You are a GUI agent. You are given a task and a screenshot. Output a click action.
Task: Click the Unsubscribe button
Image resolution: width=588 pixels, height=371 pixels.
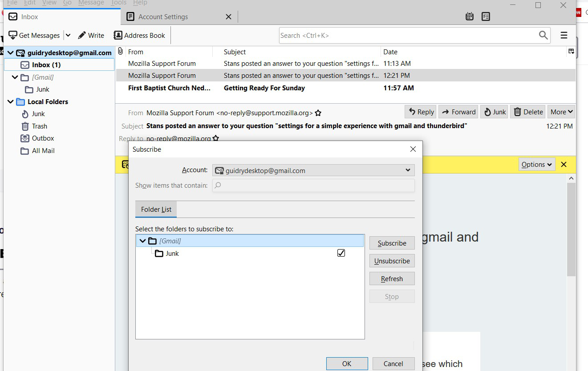point(392,261)
